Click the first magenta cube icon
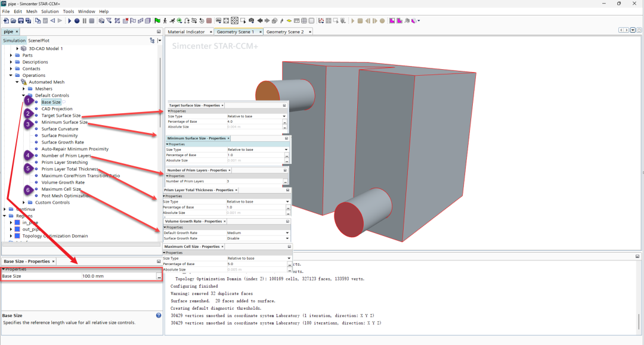The width and height of the screenshot is (644, 345). tap(391, 20)
